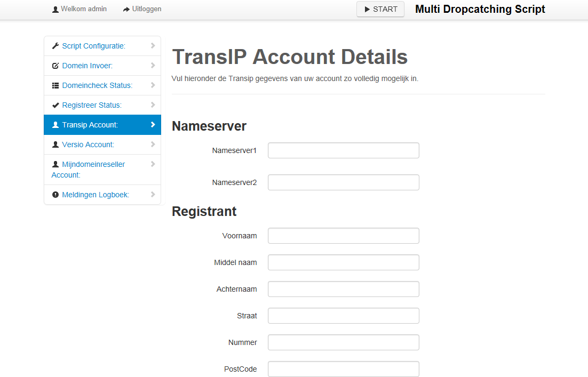588x377 pixels.
Task: Click into the Nameserver2 text box
Action: click(343, 182)
